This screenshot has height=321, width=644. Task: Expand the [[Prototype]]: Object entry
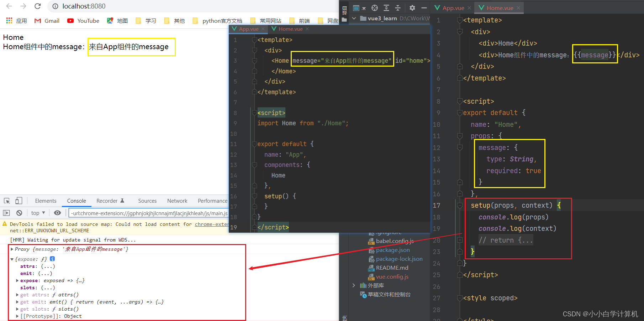click(17, 316)
